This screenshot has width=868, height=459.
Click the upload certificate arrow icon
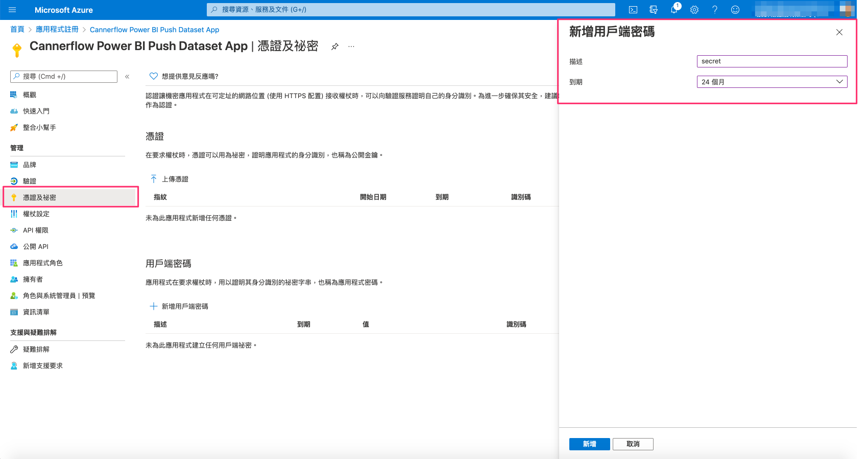[x=154, y=179]
